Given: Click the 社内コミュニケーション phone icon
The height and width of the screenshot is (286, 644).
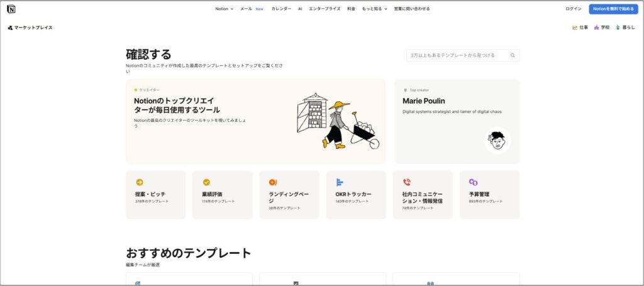Looking at the screenshot, I should coord(407,182).
